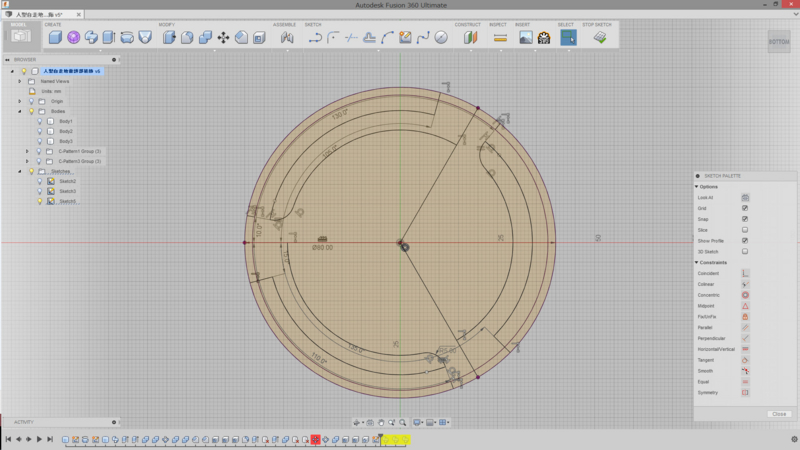Open the INSPECT menu label
The width and height of the screenshot is (800, 450).
[498, 24]
